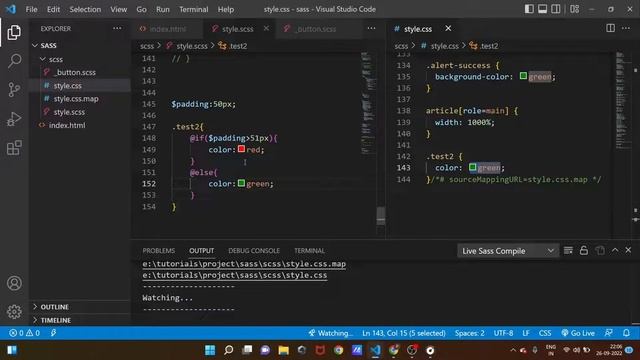Open notifications bell in status bar
This screenshot has width=640, height=360.
[x=626, y=333]
